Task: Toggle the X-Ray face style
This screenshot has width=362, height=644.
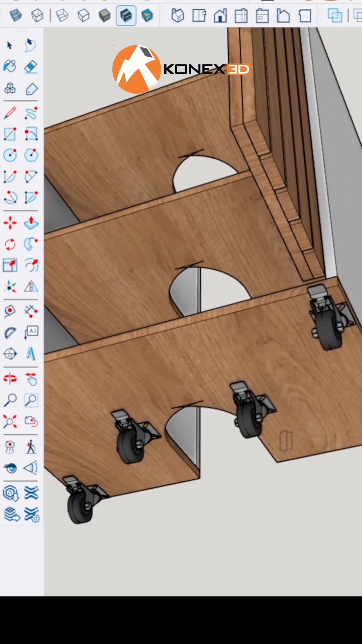Action: 16,15
